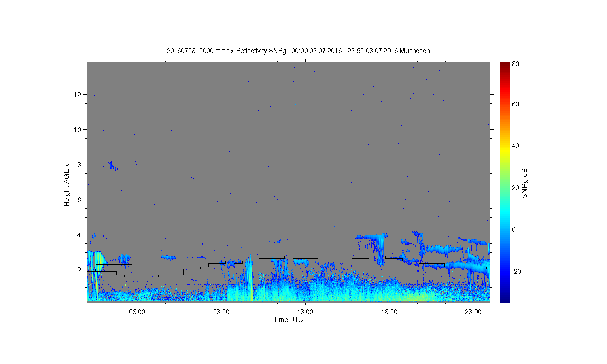Click the height label 8 on y-axis
607x364 pixels.
[80, 165]
